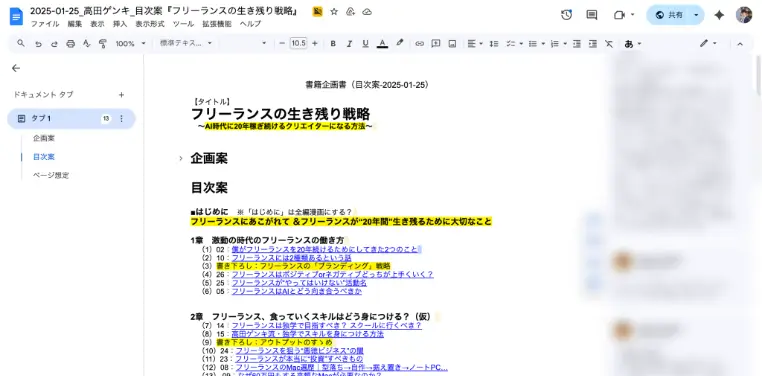Open the 編集 menu
This screenshot has width=762, height=376.
click(x=74, y=24)
